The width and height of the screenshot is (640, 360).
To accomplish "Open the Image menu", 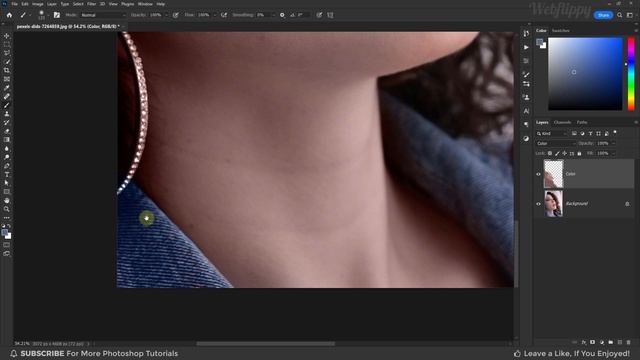I will click(38, 4).
